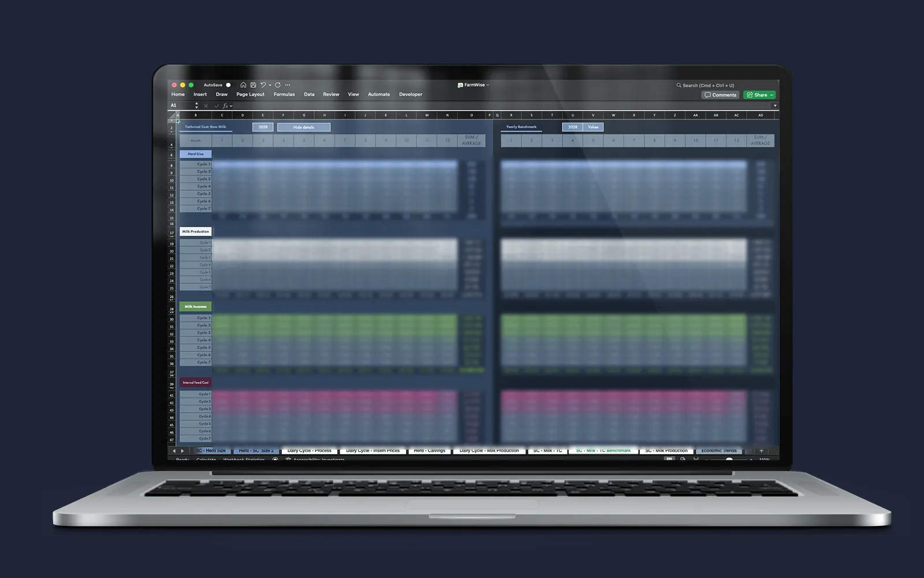
Task: Open the Review ribbon tab
Action: click(331, 94)
